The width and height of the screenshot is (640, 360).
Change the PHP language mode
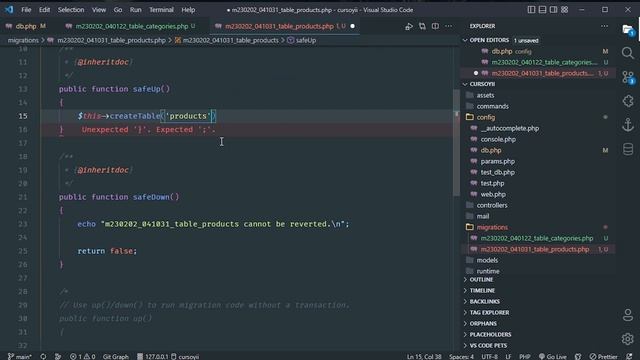coord(524,356)
